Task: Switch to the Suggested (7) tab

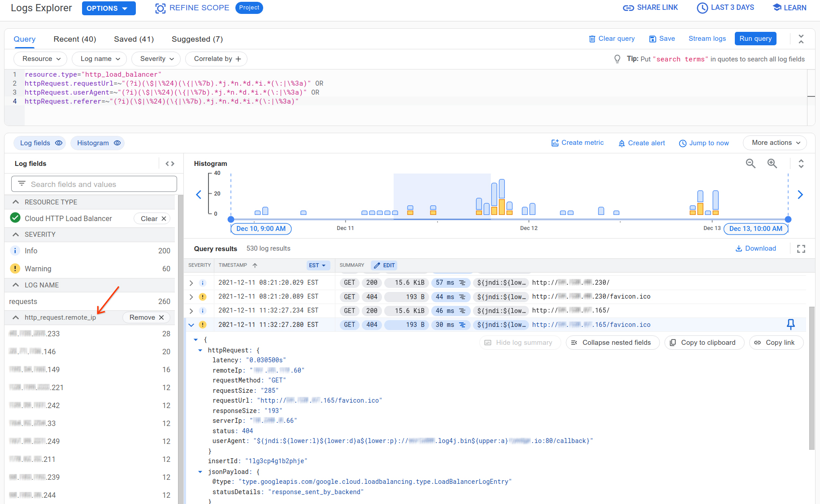Action: (x=197, y=39)
